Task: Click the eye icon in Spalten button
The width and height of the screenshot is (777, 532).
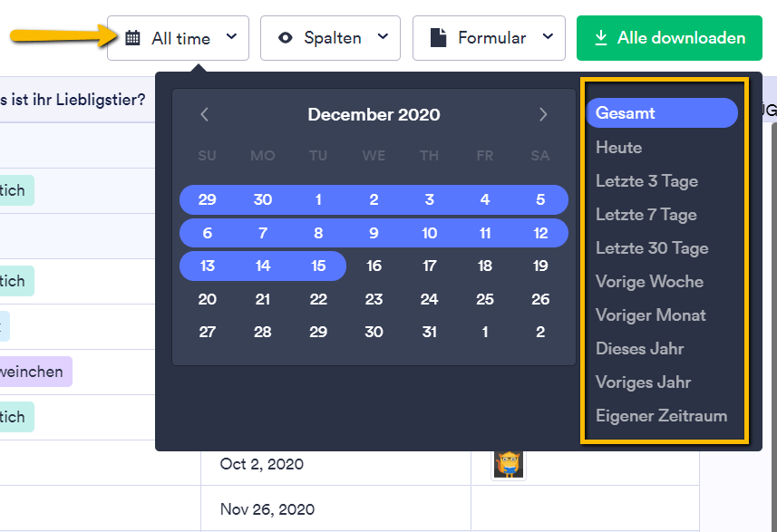Action: point(287,38)
